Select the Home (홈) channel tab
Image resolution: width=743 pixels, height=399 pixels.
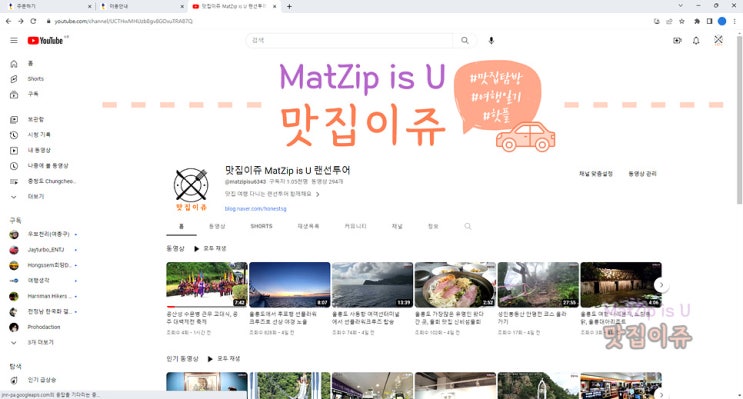click(181, 227)
